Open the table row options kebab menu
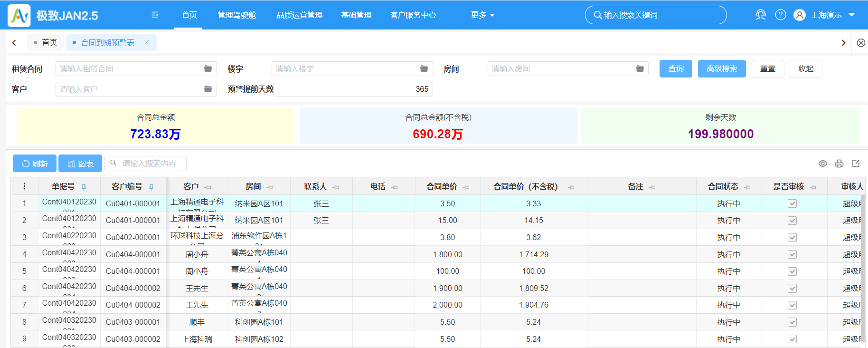This screenshot has width=868, height=348. click(x=24, y=186)
